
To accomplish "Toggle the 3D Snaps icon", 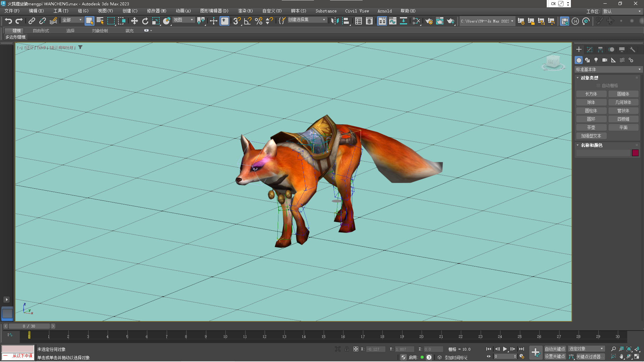I will pos(237,21).
